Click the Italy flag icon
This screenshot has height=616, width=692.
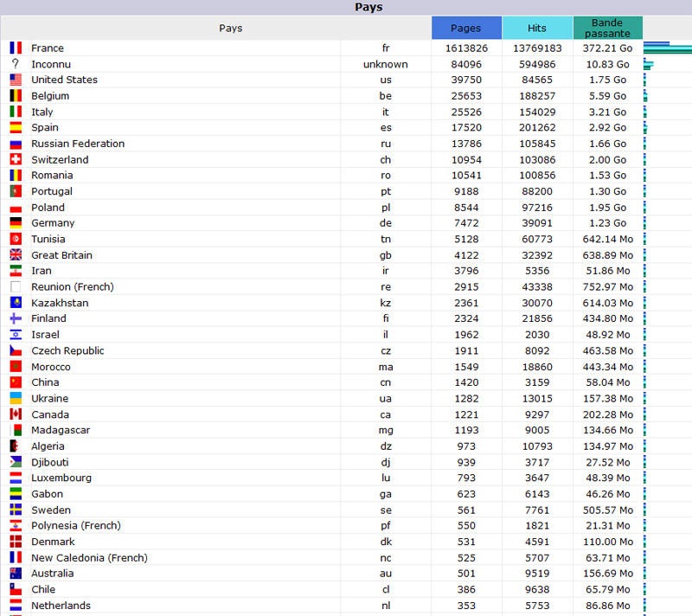click(x=16, y=112)
